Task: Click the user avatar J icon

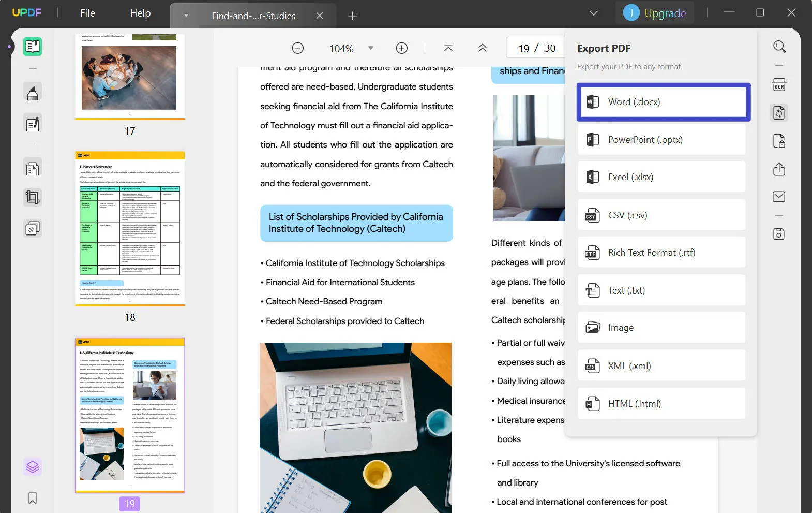Action: tap(631, 13)
